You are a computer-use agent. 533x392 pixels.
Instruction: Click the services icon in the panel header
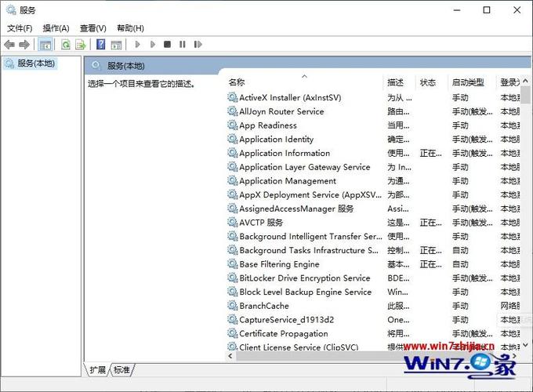point(96,65)
